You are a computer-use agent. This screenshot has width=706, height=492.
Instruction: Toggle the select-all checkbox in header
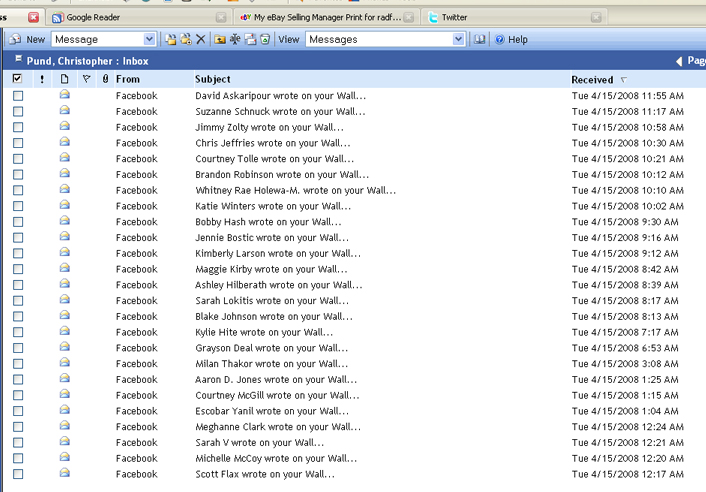(17, 79)
